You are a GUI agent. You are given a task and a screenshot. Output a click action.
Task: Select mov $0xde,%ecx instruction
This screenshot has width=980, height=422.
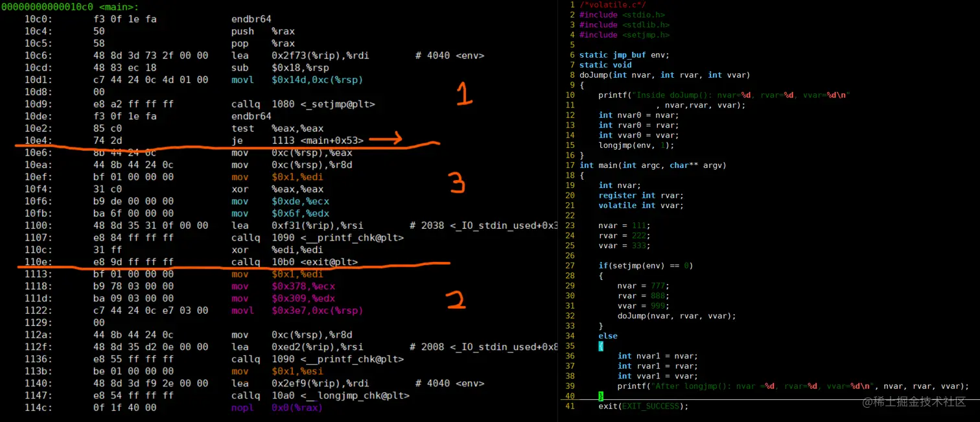[x=281, y=202]
